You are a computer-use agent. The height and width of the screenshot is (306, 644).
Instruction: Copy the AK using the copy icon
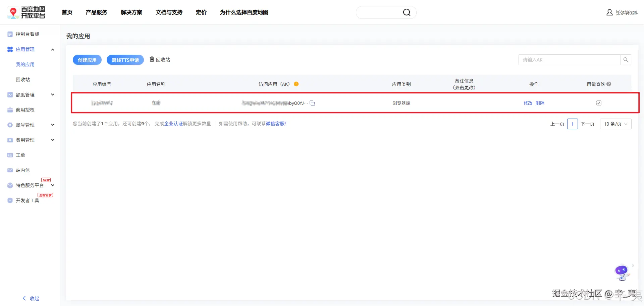[x=312, y=103]
